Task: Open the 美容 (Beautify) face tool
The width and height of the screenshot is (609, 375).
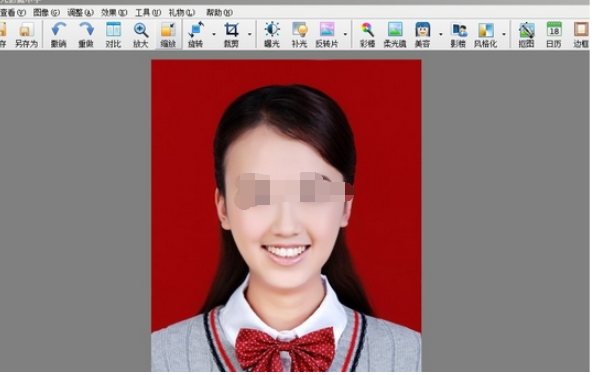Action: (x=423, y=35)
